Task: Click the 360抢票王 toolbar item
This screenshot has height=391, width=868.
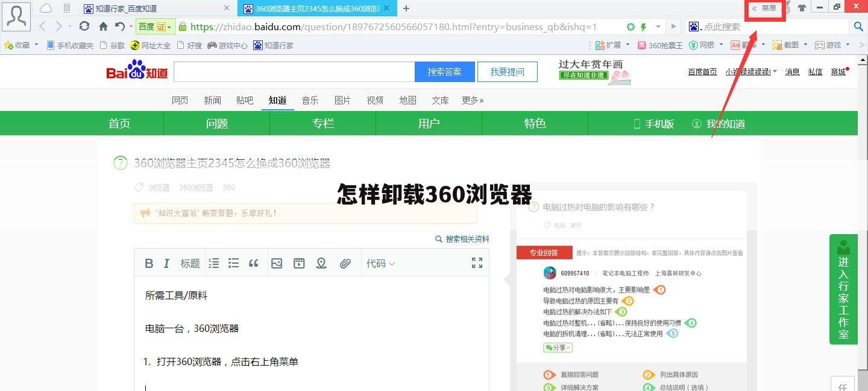Action: click(x=660, y=45)
